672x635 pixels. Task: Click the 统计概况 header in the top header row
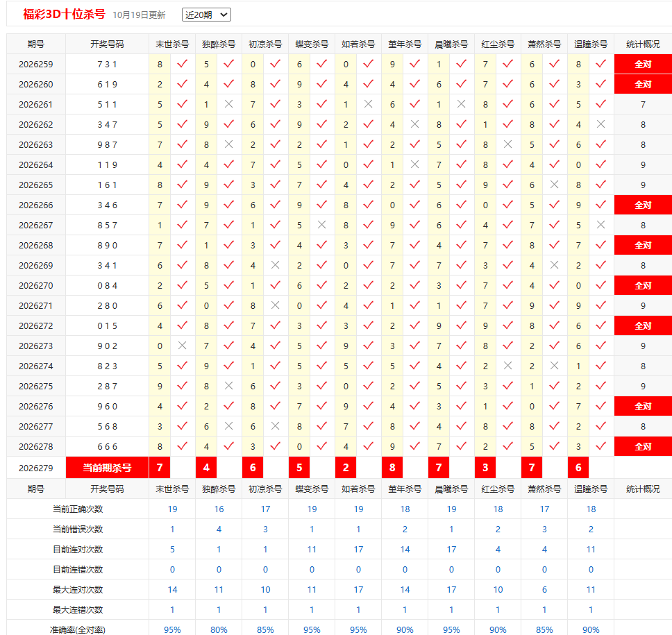643,44
